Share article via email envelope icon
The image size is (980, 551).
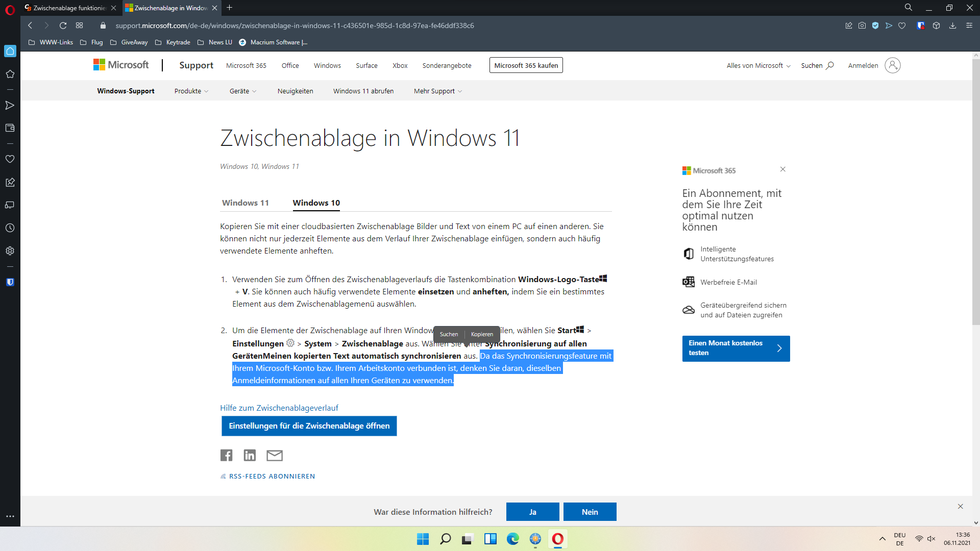pos(274,455)
